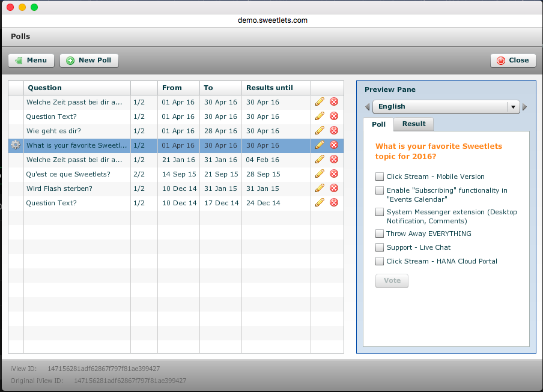Create a New Poll
Image resolution: width=543 pixels, height=392 pixels.
tap(89, 61)
